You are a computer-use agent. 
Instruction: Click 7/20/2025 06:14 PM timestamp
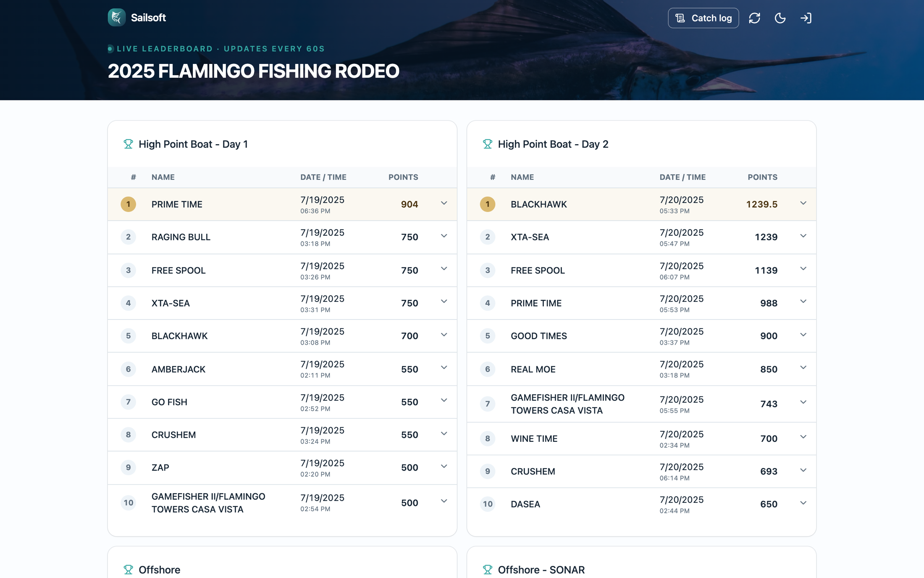681,472
